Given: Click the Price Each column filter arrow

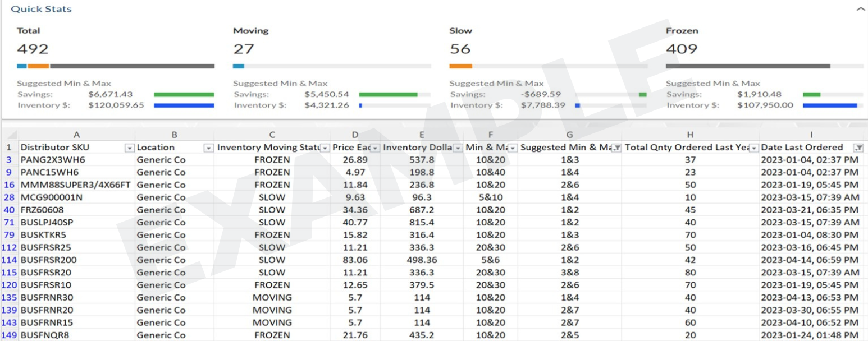Looking at the screenshot, I should pos(374,148).
